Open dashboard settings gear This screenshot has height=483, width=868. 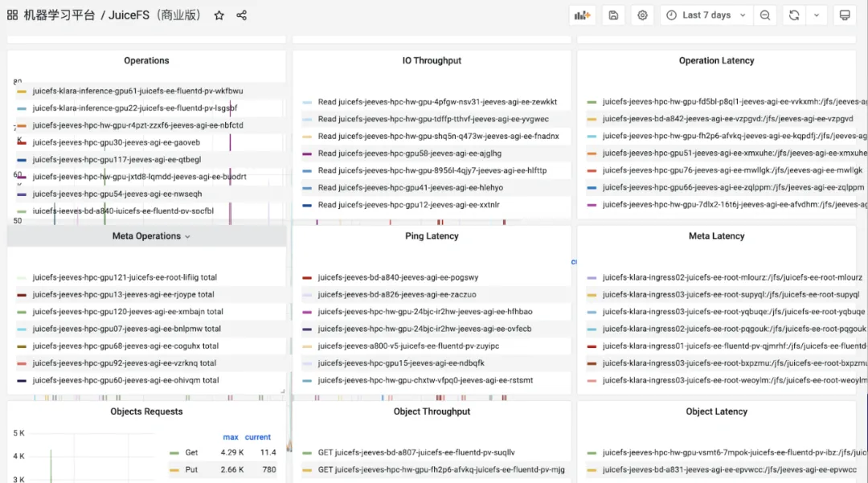(642, 15)
